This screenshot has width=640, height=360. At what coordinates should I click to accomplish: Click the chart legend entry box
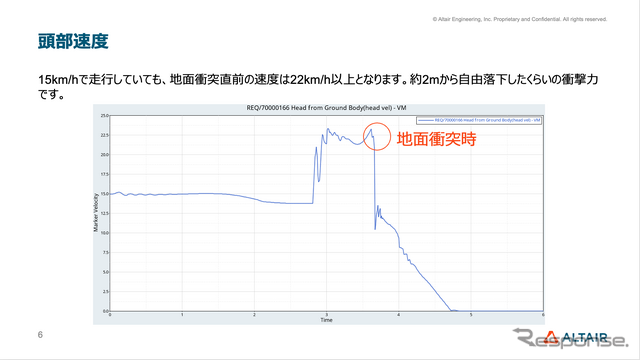(479, 120)
